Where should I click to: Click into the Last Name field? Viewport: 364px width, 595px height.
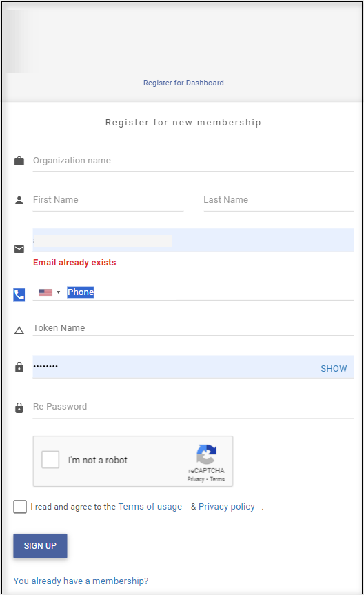pyautogui.click(x=279, y=201)
